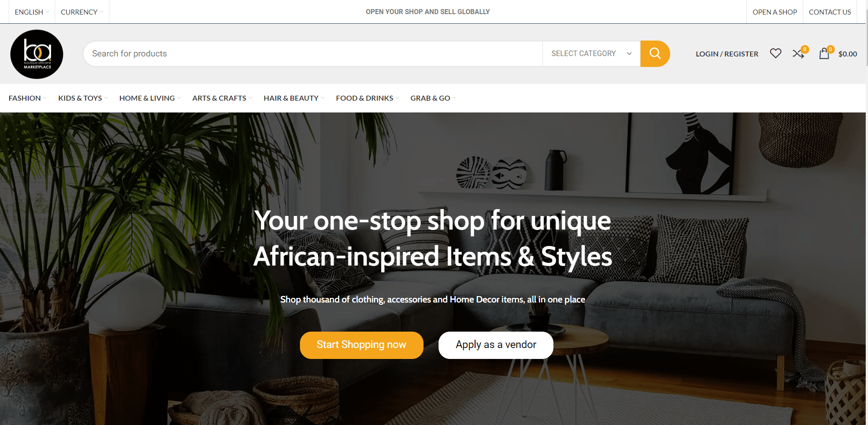Open the Fashion menu

point(27,98)
